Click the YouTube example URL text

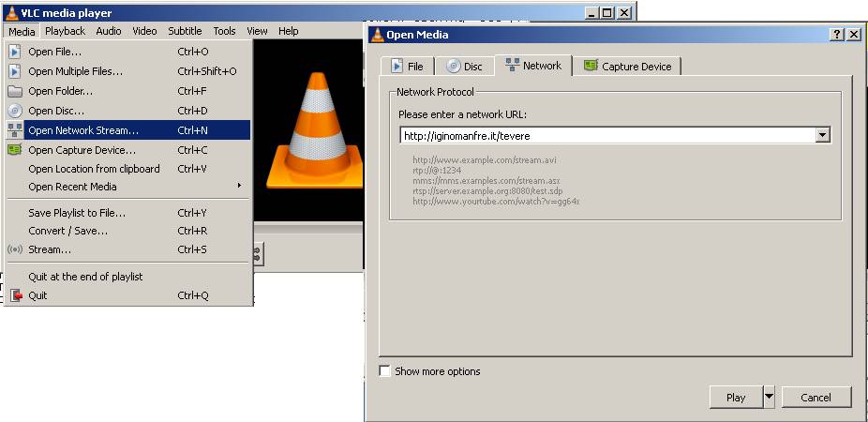click(x=496, y=202)
